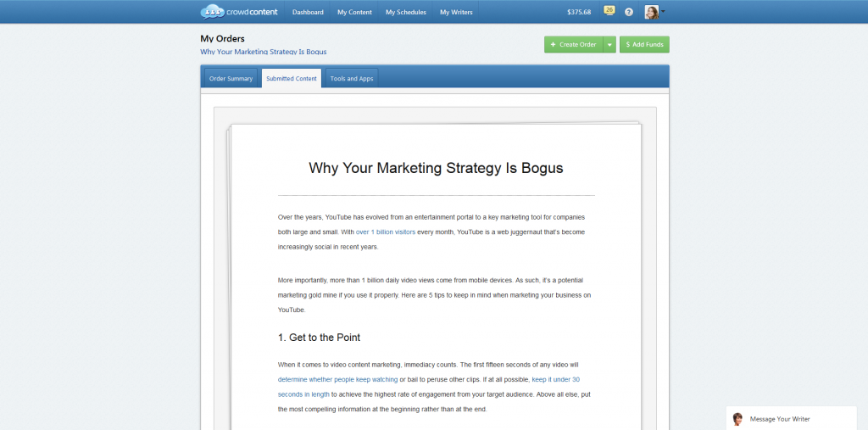Go to My Schedules

coord(406,12)
